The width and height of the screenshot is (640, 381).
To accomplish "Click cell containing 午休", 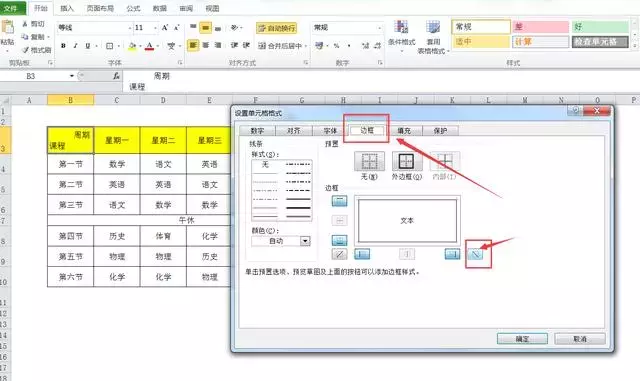I will pyautogui.click(x=139, y=220).
